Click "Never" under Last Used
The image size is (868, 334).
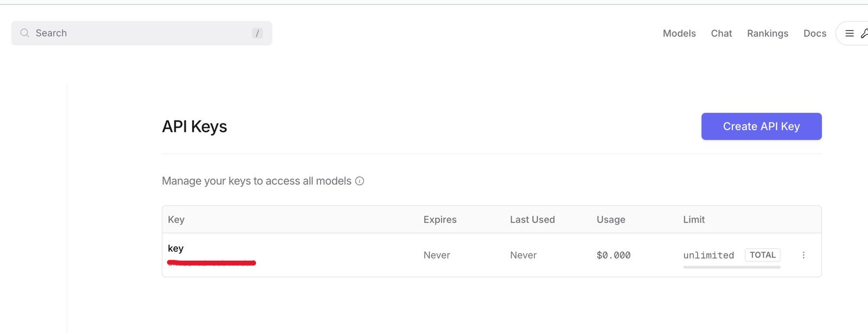(522, 255)
